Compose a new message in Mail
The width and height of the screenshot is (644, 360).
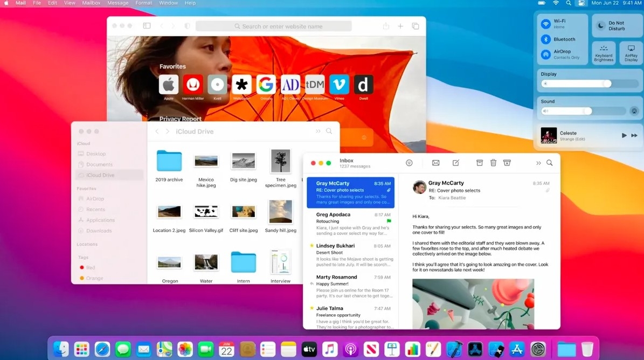[x=456, y=162]
